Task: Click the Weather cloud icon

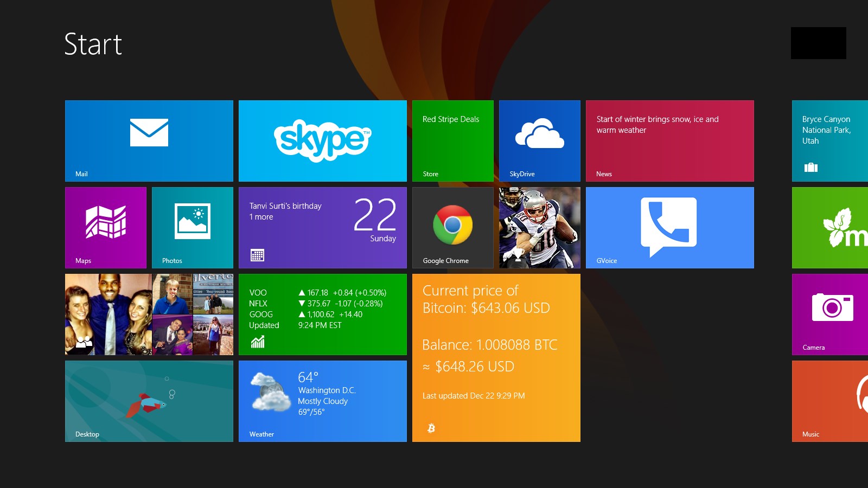Action: pos(270,391)
